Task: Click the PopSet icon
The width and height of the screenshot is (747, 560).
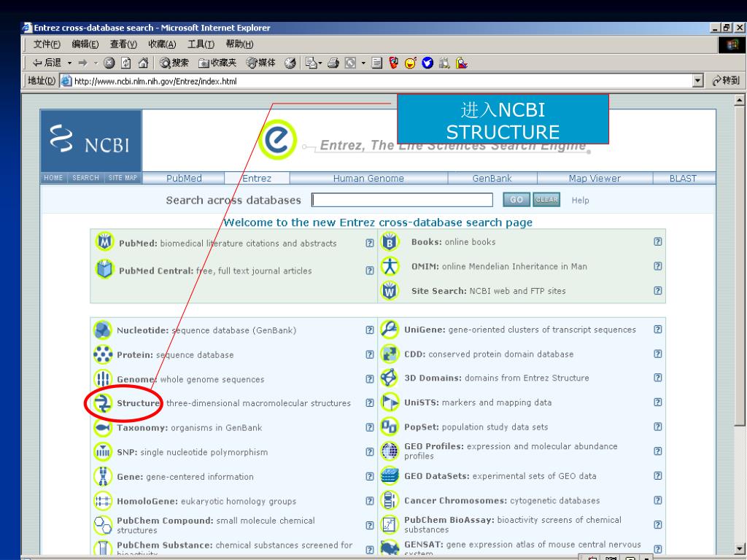Action: pyautogui.click(x=390, y=427)
